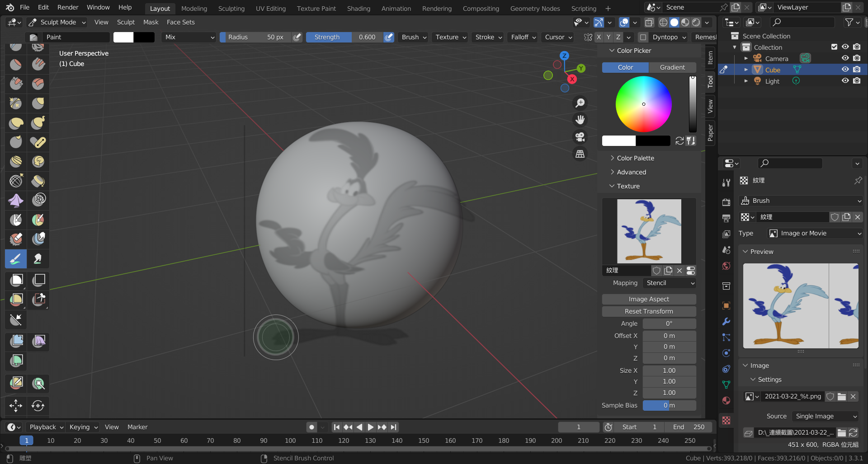Expand the Advanced panel
868x464 pixels.
pyautogui.click(x=631, y=172)
